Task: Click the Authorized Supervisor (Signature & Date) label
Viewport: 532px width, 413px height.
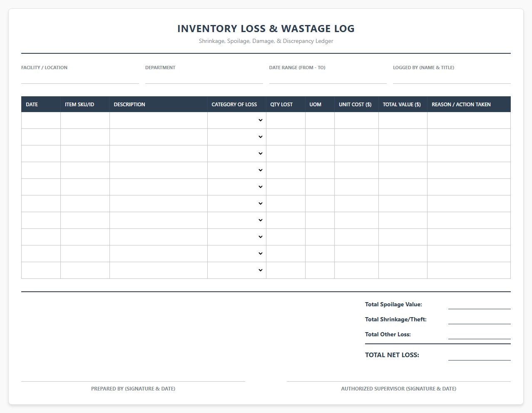Action: 399,389
